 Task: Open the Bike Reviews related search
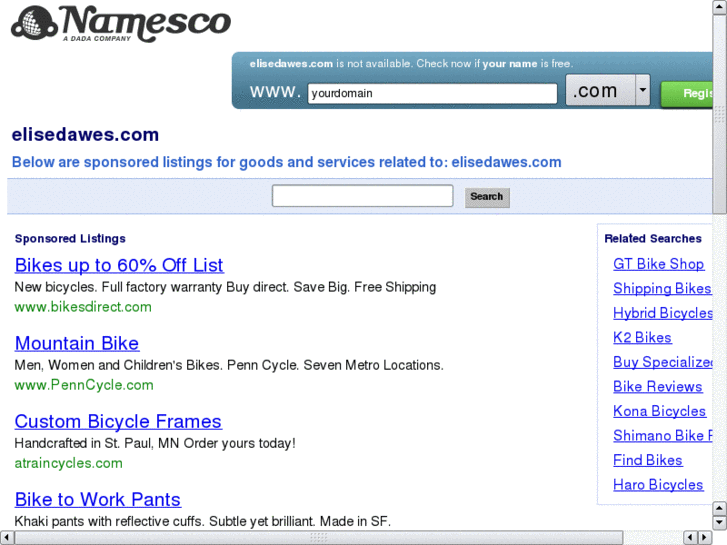point(657,387)
